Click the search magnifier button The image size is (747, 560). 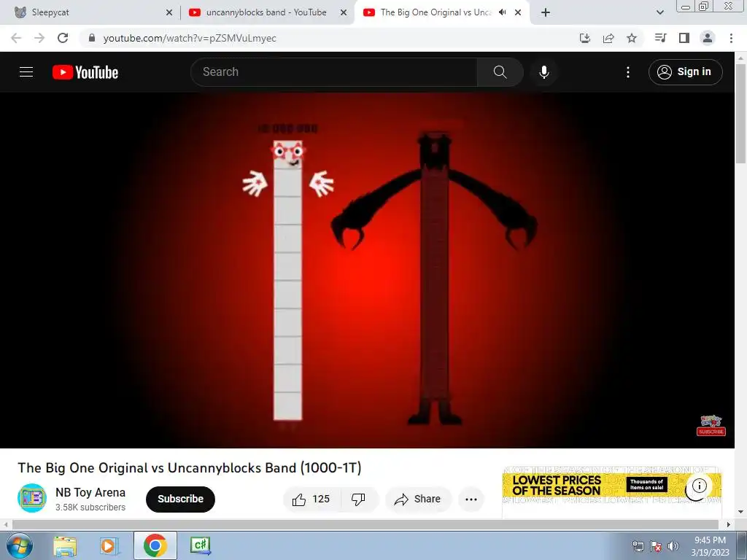[x=500, y=72]
